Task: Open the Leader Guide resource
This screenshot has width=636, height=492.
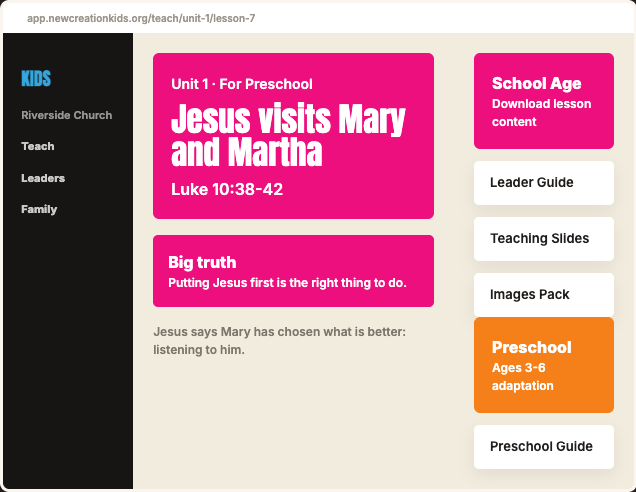Action: pos(544,183)
